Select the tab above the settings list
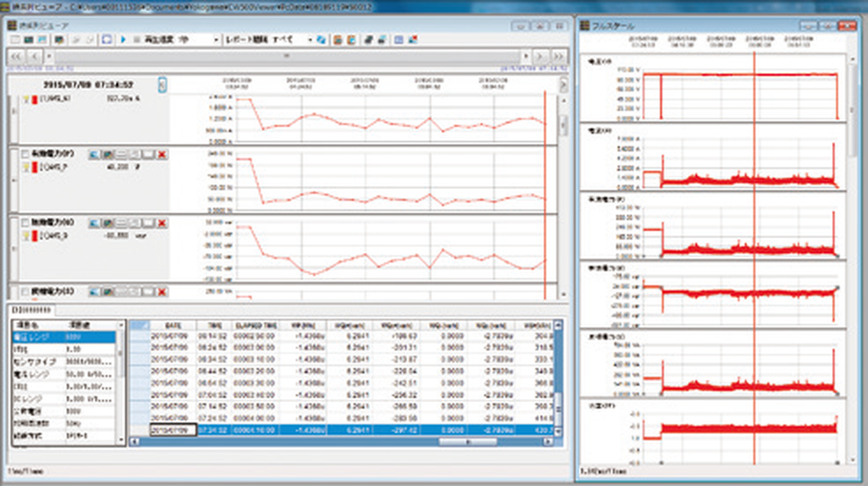The height and width of the screenshot is (486, 868). point(31,310)
